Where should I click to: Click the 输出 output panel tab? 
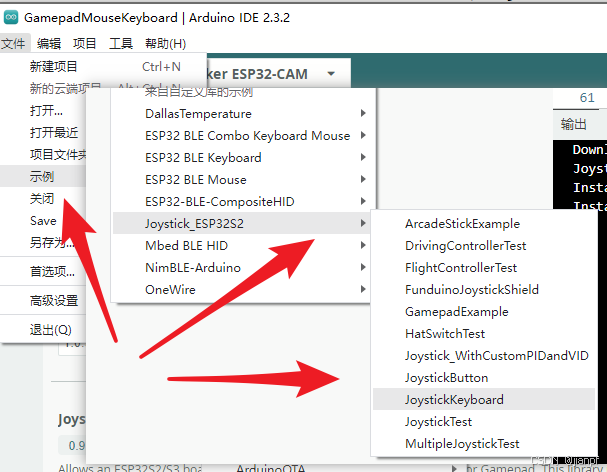point(574,125)
